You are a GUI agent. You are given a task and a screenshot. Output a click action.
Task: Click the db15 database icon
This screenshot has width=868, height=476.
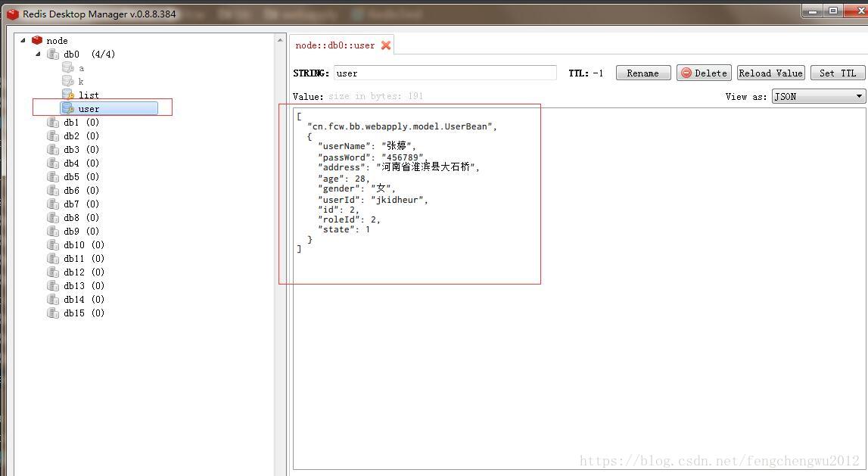(x=53, y=313)
